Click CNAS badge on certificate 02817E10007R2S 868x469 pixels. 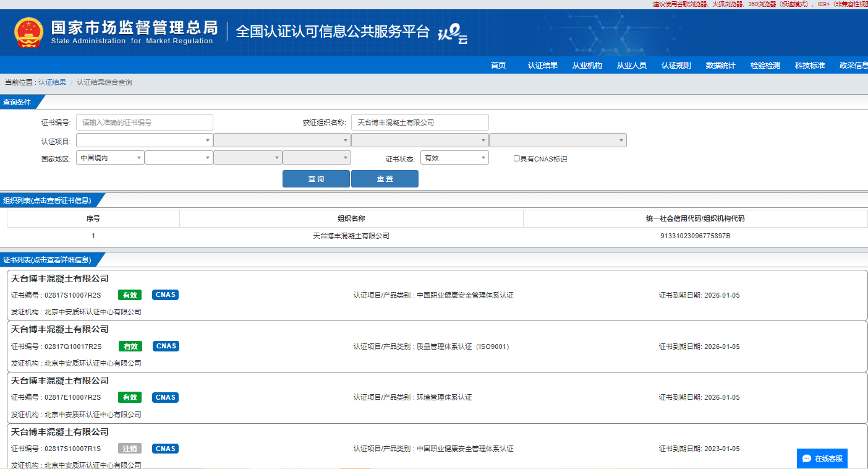pos(166,397)
